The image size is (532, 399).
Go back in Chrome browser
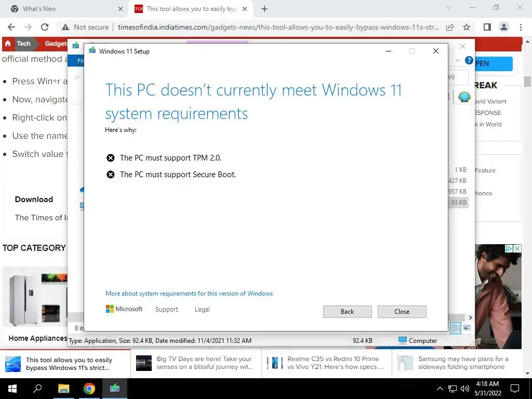point(11,27)
